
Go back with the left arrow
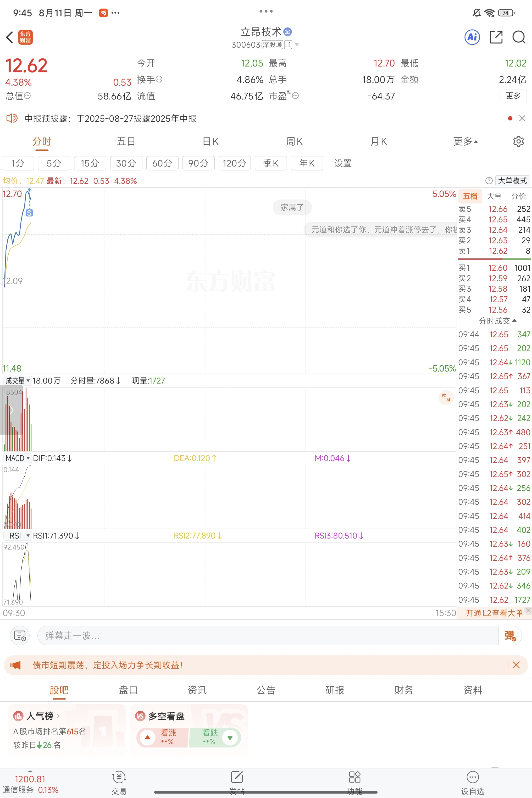[9, 37]
